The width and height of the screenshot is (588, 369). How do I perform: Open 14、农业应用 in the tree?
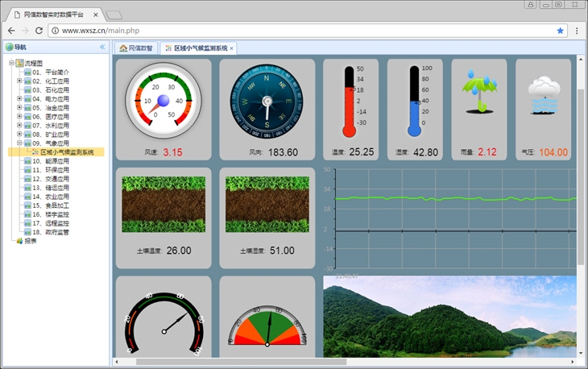(51, 197)
